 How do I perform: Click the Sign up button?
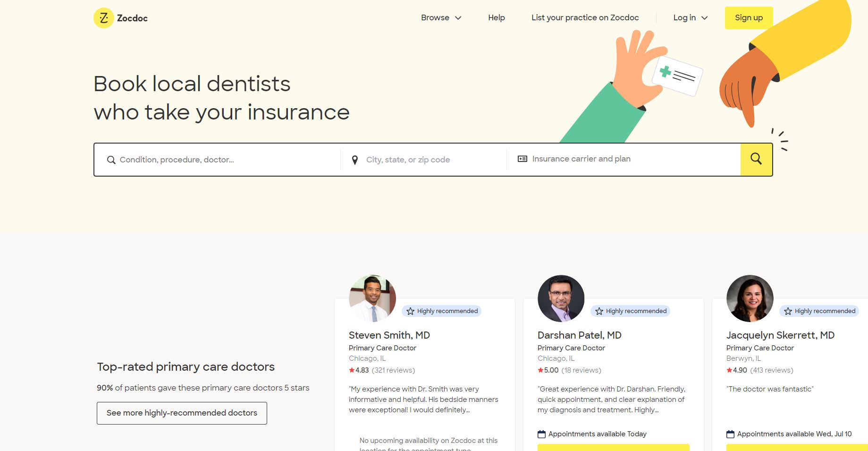pos(749,18)
